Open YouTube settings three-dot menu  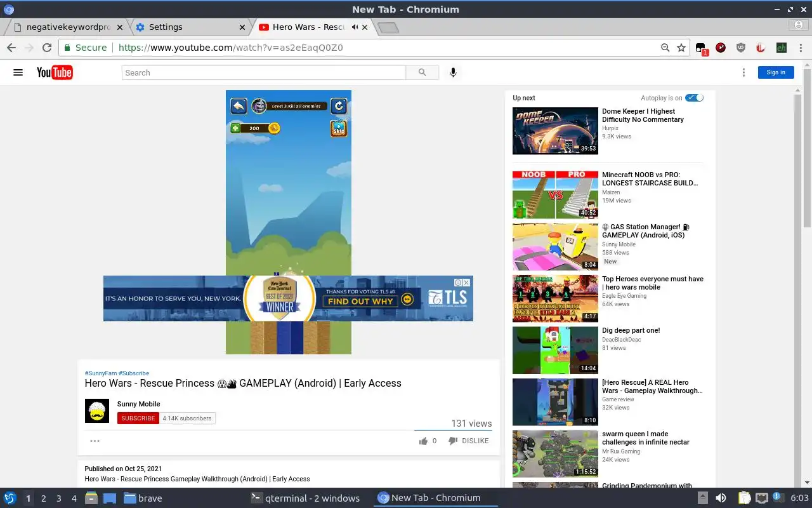[743, 72]
